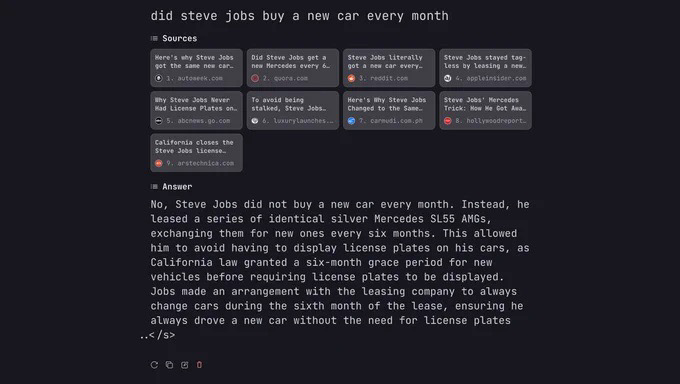Open the appleinsider.com source card

[x=485, y=68]
